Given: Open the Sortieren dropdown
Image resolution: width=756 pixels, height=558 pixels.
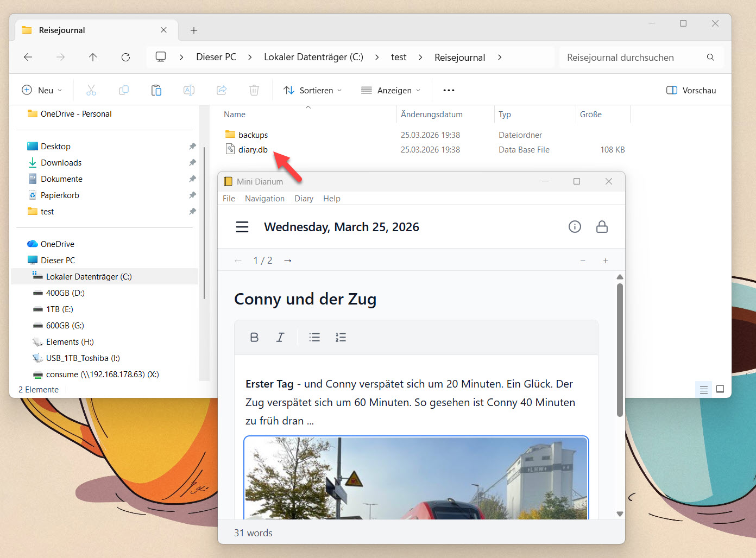Looking at the screenshot, I should click(x=313, y=90).
